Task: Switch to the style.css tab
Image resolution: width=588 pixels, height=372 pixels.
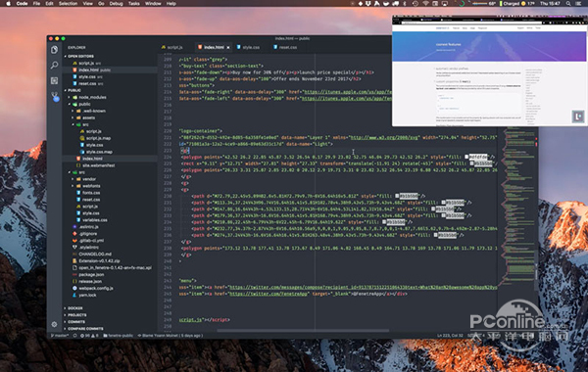Action: 248,48
